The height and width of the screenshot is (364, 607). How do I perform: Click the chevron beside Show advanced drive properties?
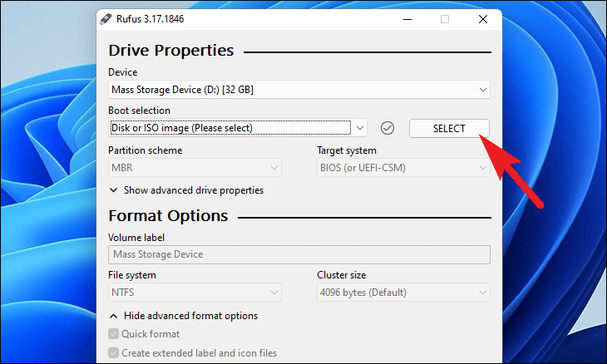point(113,190)
